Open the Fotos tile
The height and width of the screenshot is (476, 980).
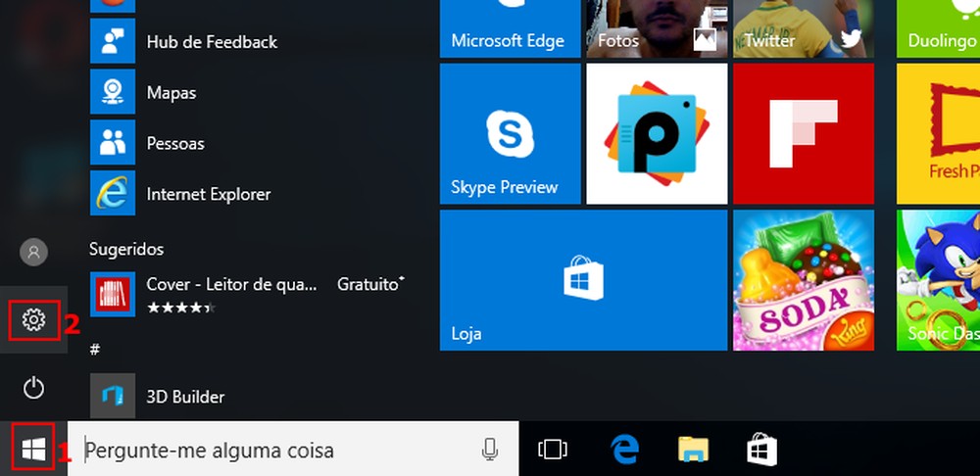pos(657,28)
